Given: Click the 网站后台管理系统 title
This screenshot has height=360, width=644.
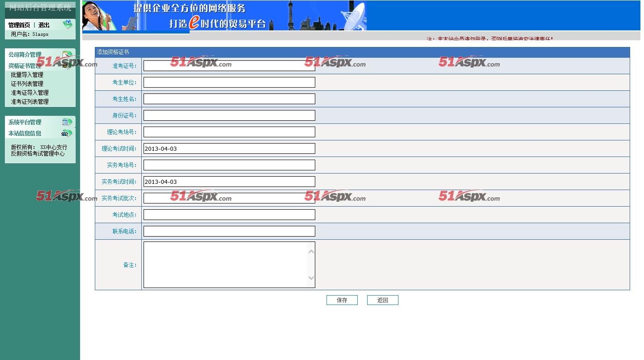Looking at the screenshot, I should pyautogui.click(x=40, y=8).
